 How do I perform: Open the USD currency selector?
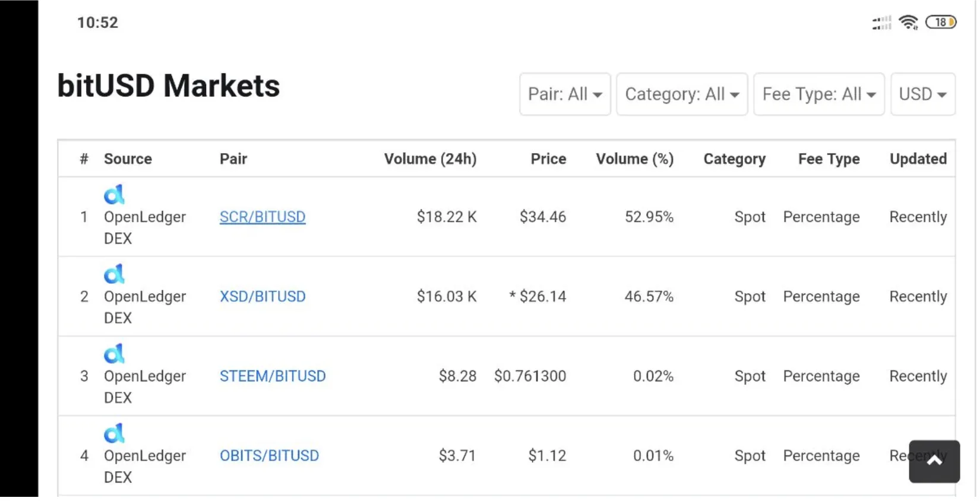[x=922, y=94]
